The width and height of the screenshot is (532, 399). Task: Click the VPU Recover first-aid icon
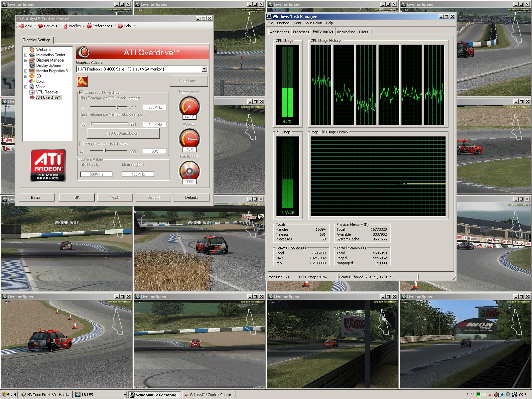pyautogui.click(x=32, y=92)
